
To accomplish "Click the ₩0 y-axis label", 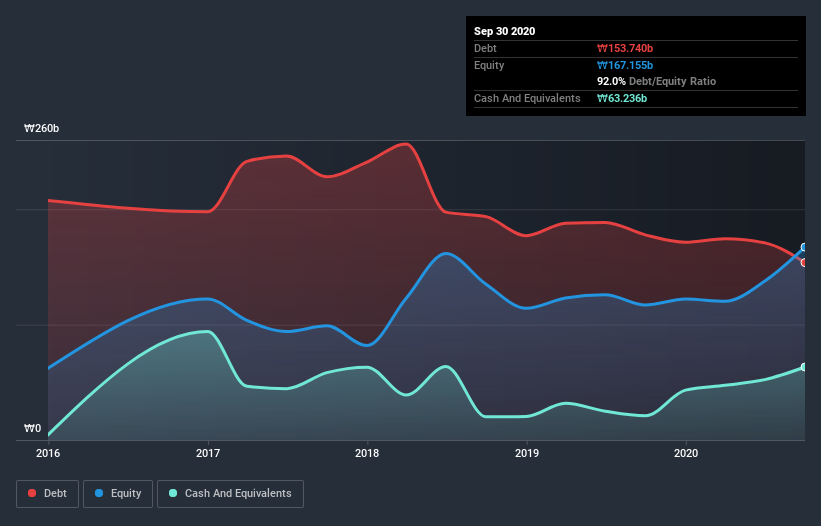I will tap(32, 428).
